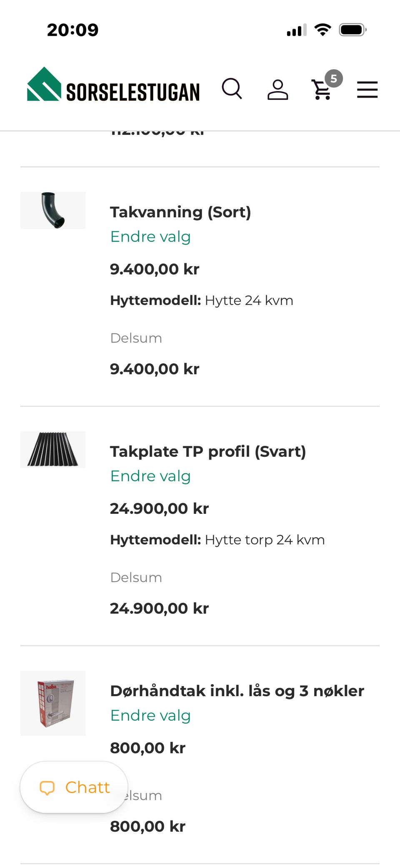Click Endre valg under Takvanning

(x=150, y=236)
